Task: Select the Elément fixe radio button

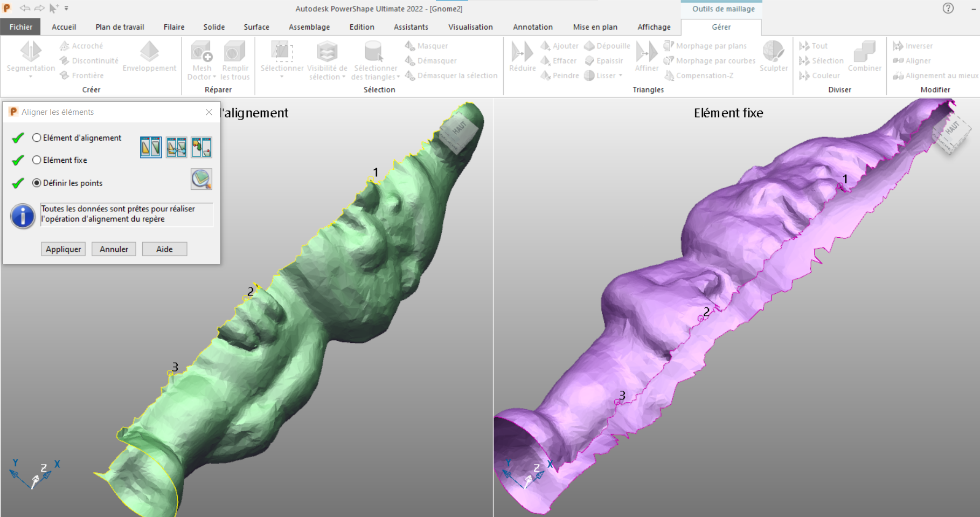Action: pyautogui.click(x=37, y=160)
